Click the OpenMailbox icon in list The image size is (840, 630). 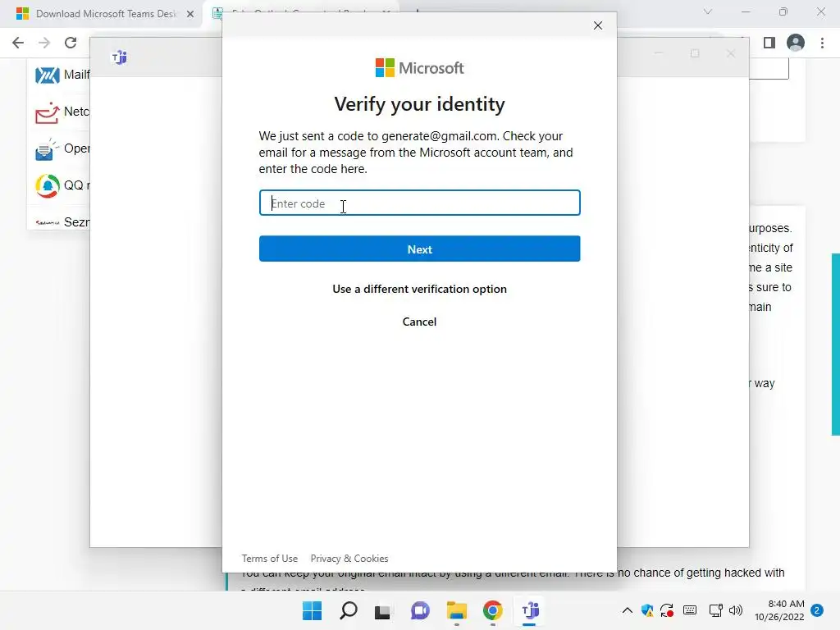pos(47,149)
